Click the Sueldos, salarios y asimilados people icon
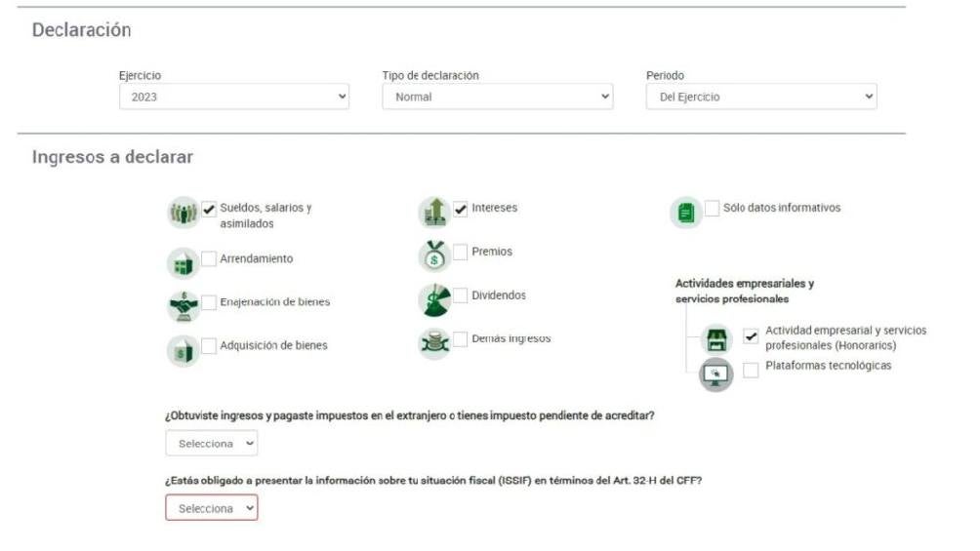This screenshot has height=551, width=980. [183, 213]
